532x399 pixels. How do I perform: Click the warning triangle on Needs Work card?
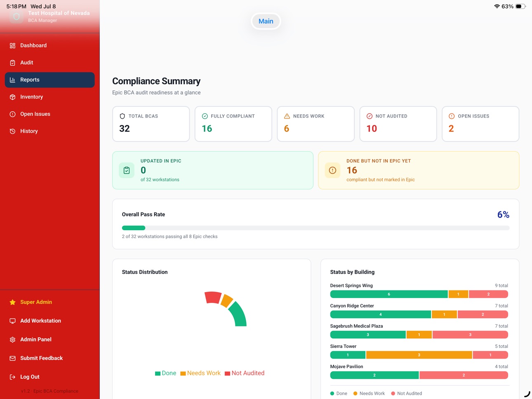pyautogui.click(x=287, y=116)
